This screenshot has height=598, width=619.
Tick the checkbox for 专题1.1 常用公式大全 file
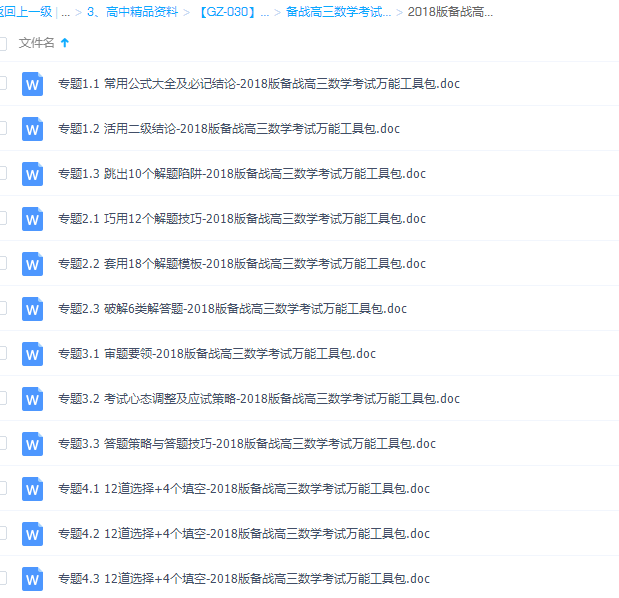click(2, 83)
